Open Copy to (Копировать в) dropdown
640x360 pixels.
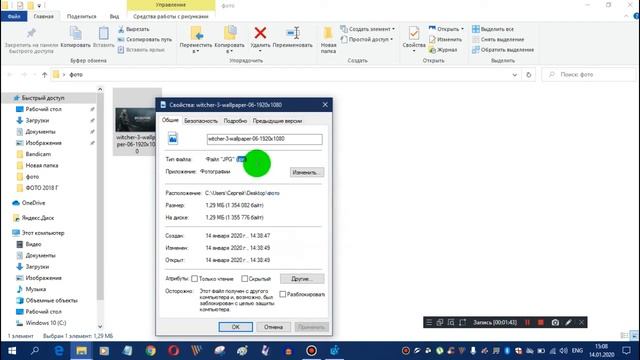(x=229, y=40)
